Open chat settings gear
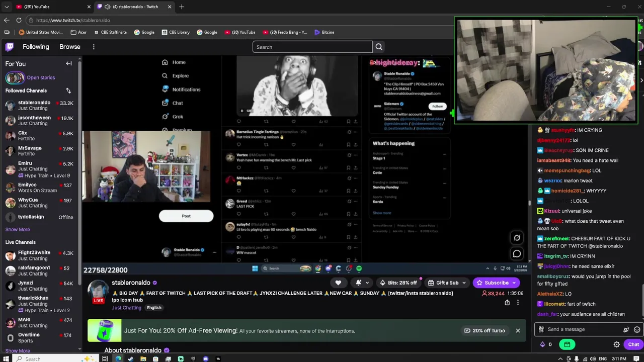Screen dimensions: 644x362 (x=617, y=344)
